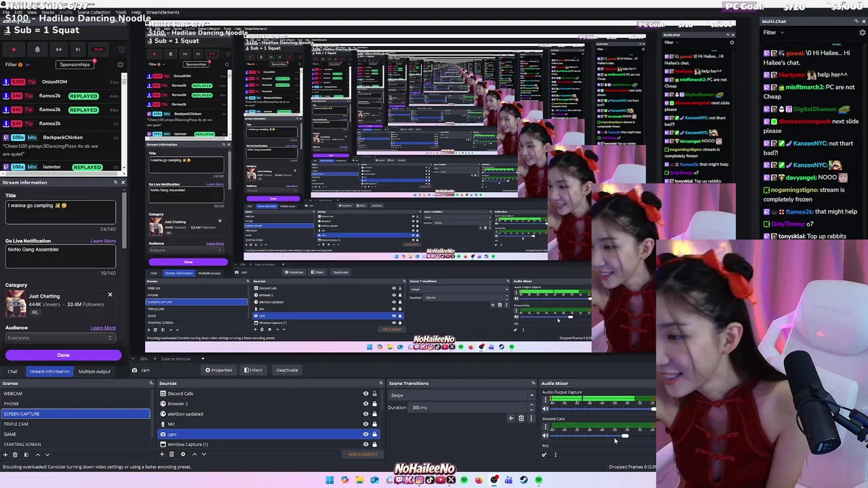Click the stream Title text field
The height and width of the screenshot is (488, 868).
[x=61, y=213]
